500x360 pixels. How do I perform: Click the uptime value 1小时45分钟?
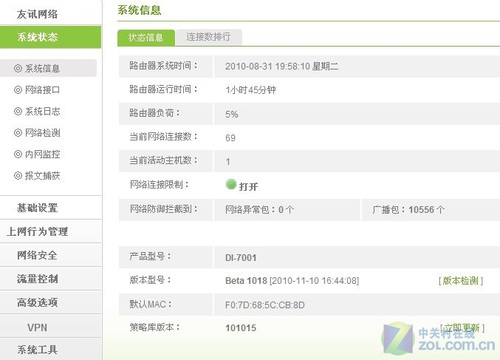pyautogui.click(x=251, y=90)
